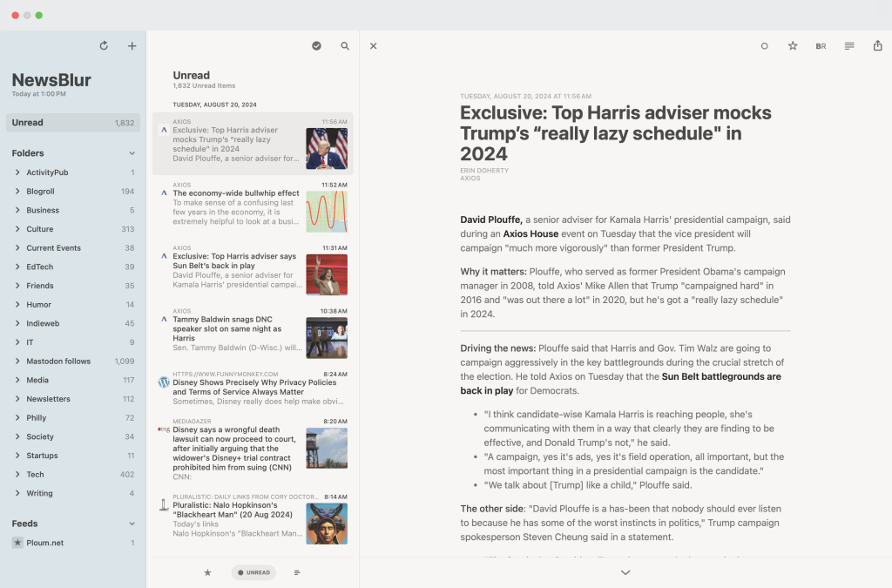This screenshot has height=588, width=892.
Task: Click the bullwhip chart thumbnail
Action: pyautogui.click(x=327, y=212)
